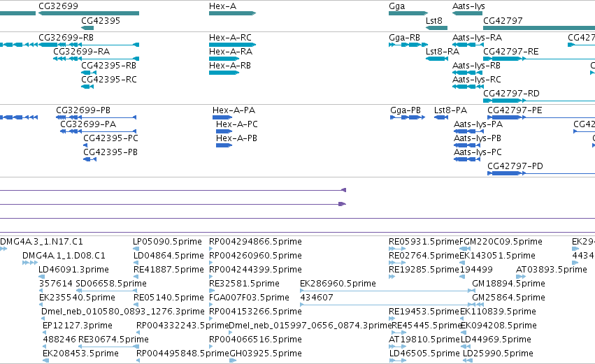Click the Aats-lys-RA transcript label
The width and height of the screenshot is (595, 364).
pyautogui.click(x=477, y=38)
